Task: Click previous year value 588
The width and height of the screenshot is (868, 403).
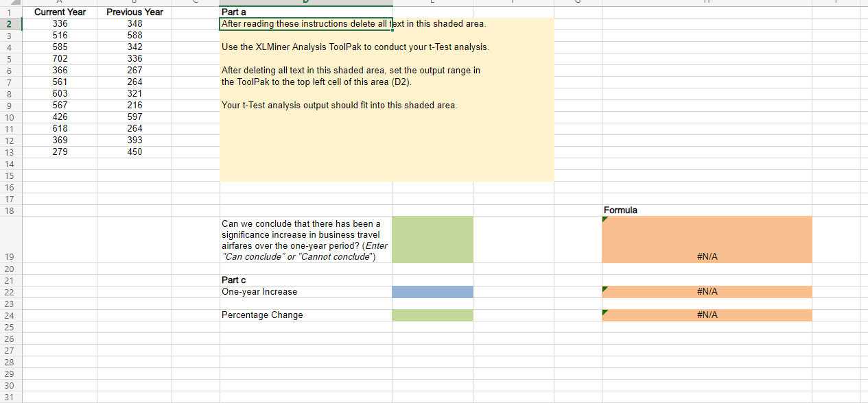Action: point(134,36)
